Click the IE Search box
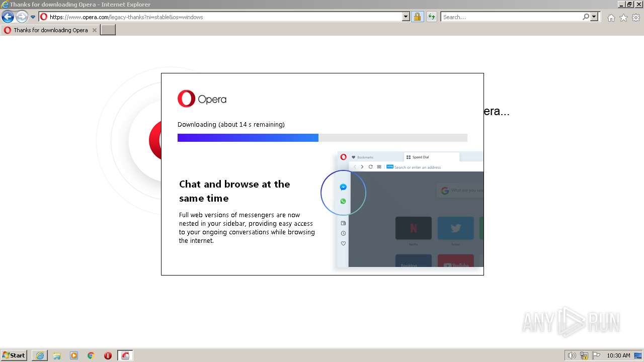This screenshot has width=644, height=362. (x=511, y=17)
